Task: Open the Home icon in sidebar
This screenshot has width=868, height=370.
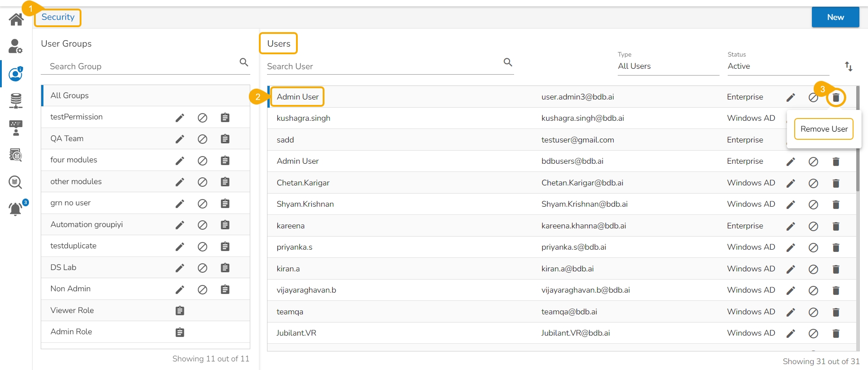Action: point(16,19)
